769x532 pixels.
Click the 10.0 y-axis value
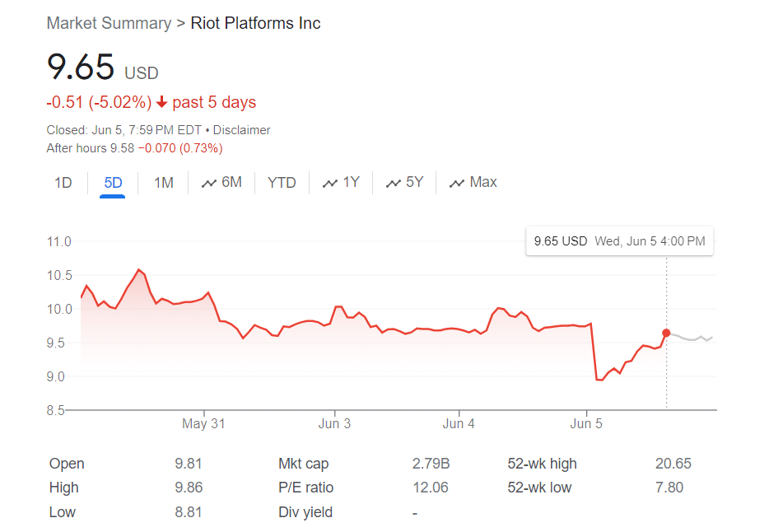pyautogui.click(x=58, y=310)
